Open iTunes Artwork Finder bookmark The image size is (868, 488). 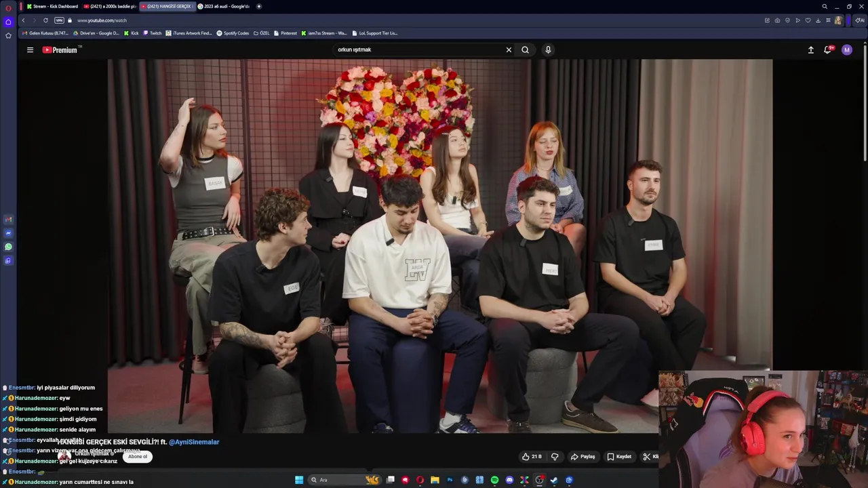pos(189,33)
